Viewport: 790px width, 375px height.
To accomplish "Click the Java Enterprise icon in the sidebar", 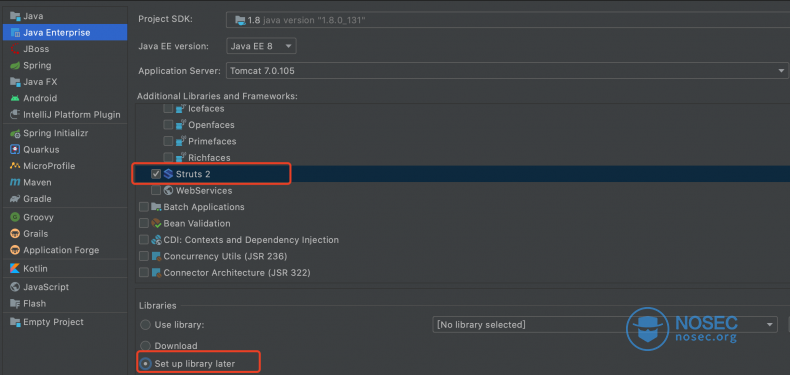I will coord(15,33).
